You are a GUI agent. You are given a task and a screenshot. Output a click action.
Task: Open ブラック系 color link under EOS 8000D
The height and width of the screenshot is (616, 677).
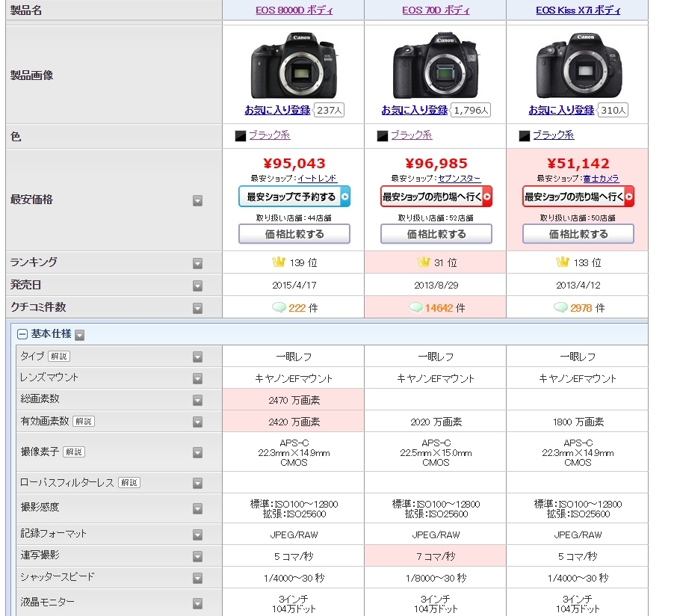coord(270,135)
